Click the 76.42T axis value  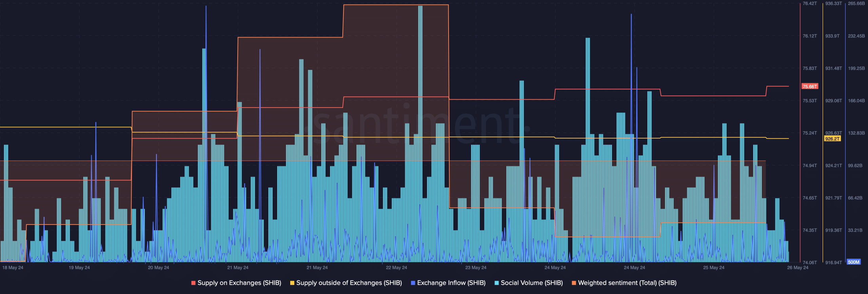point(810,3)
